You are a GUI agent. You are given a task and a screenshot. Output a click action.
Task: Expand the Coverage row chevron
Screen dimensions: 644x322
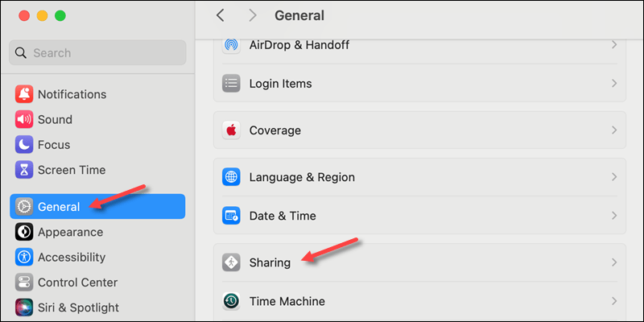coord(614,130)
